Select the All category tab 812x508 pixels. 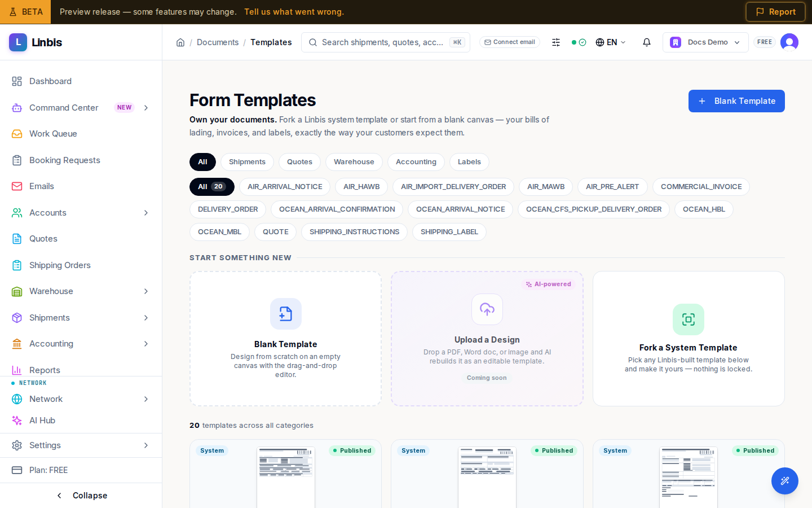click(x=202, y=162)
